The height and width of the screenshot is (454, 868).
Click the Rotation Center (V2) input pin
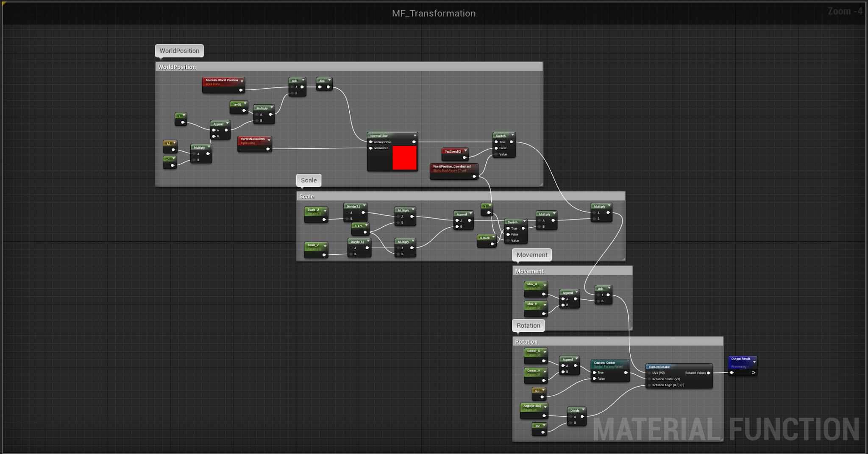(x=649, y=379)
